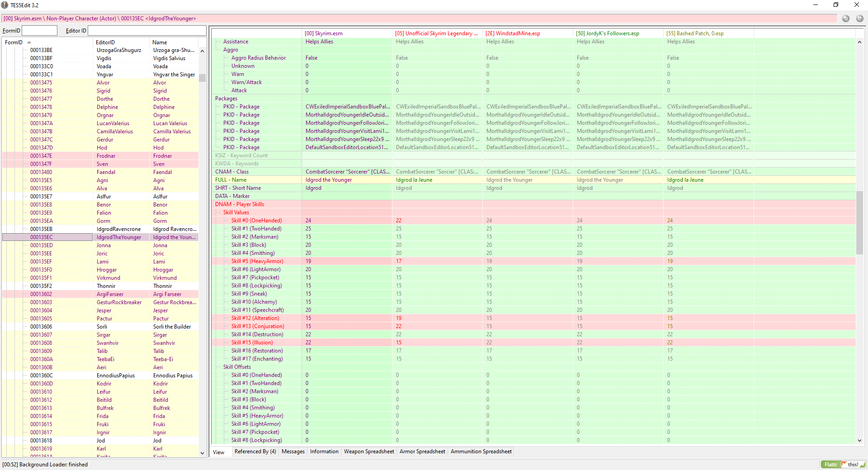This screenshot has width=868, height=470.
Task: Sort records by the FormID column header
Action: tap(47, 42)
